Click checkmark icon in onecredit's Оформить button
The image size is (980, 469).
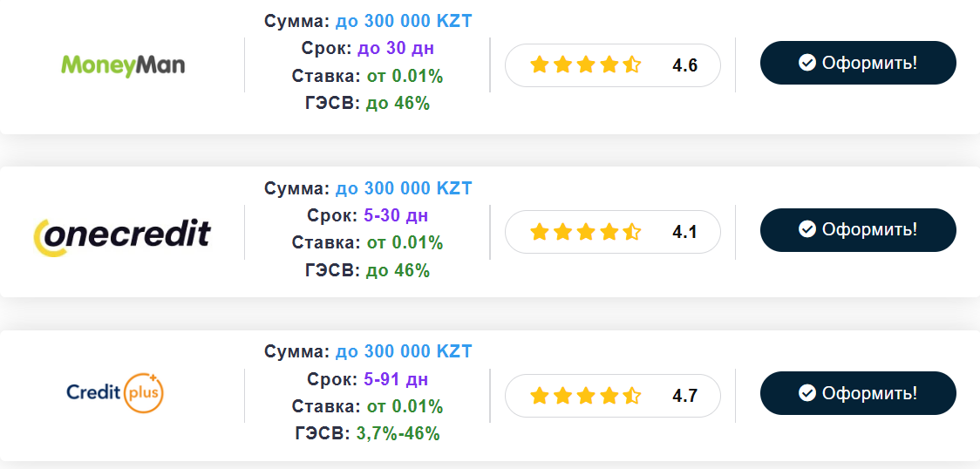pos(807,230)
